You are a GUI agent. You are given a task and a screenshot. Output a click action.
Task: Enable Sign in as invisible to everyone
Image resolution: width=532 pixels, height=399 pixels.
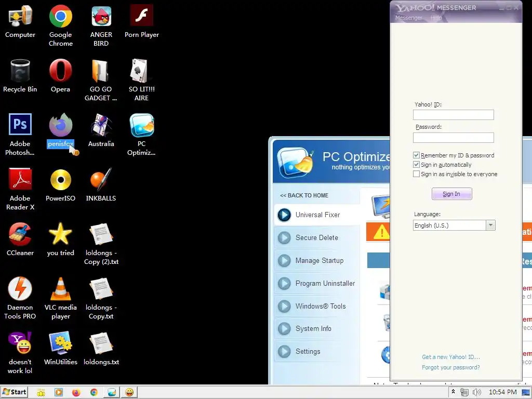coord(416,174)
